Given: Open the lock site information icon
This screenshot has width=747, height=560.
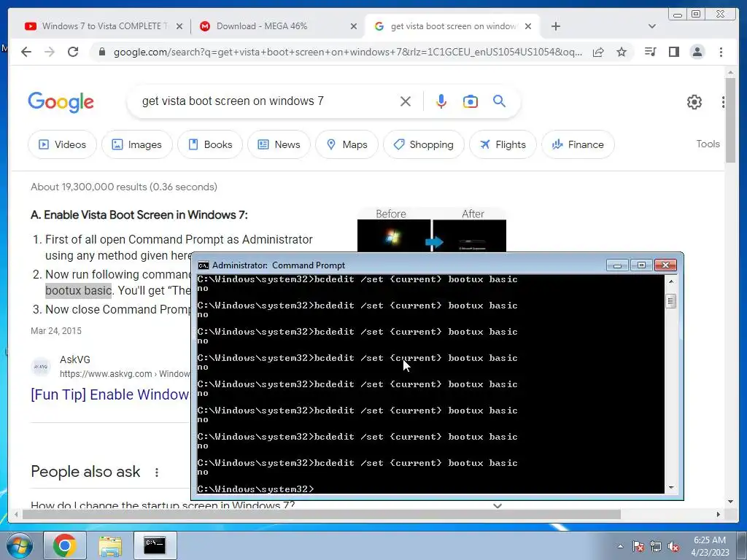Looking at the screenshot, I should 101,52.
